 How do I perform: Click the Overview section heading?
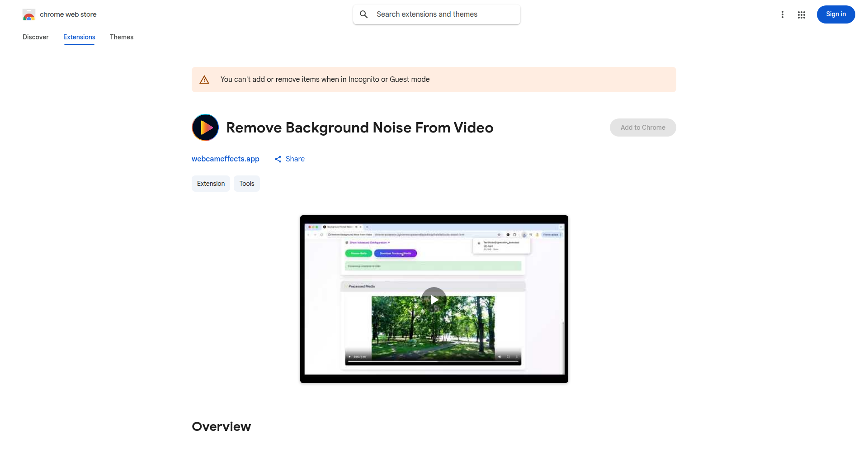221,426
